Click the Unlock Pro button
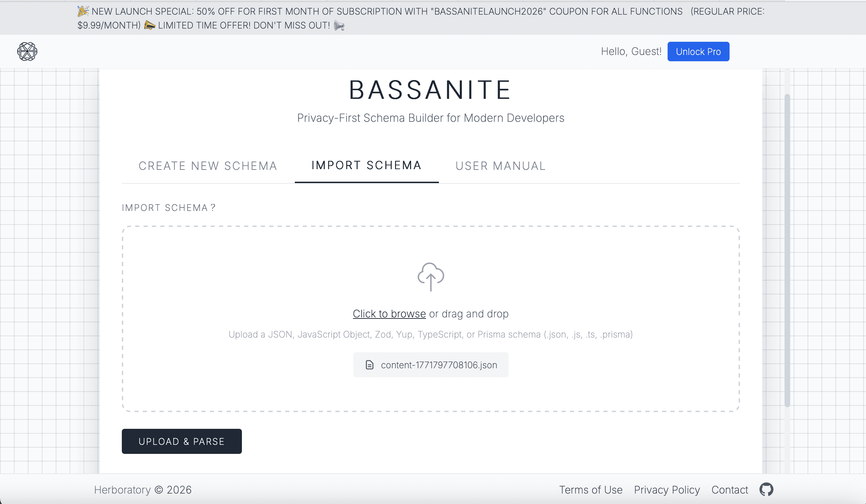The image size is (866, 504). pyautogui.click(x=698, y=52)
